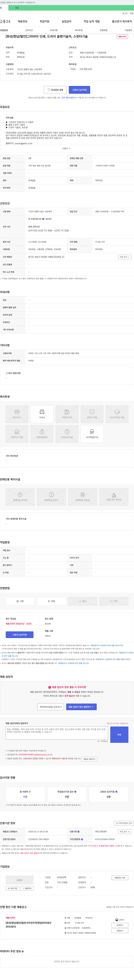The image size is (134, 980).
Task: Click the 모성보호시설 icon
Action: click(67, 434)
